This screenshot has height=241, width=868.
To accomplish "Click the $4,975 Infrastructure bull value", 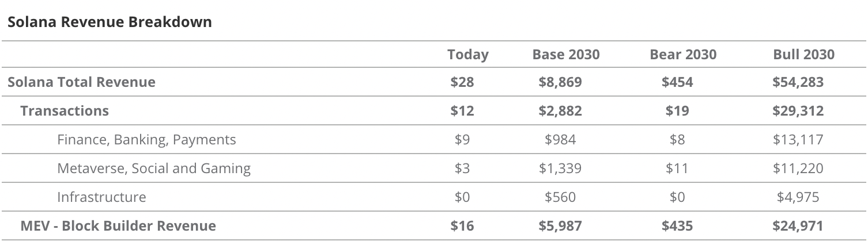I will tap(798, 197).
